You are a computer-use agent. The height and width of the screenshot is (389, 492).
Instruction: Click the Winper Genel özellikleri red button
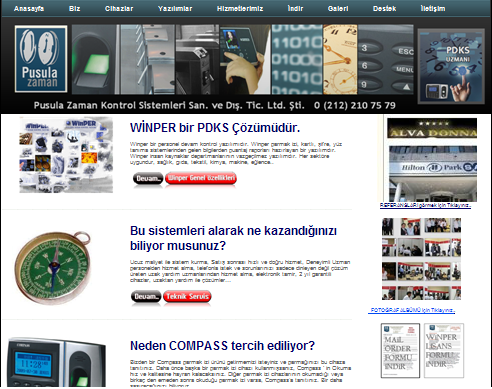pyautogui.click(x=201, y=178)
